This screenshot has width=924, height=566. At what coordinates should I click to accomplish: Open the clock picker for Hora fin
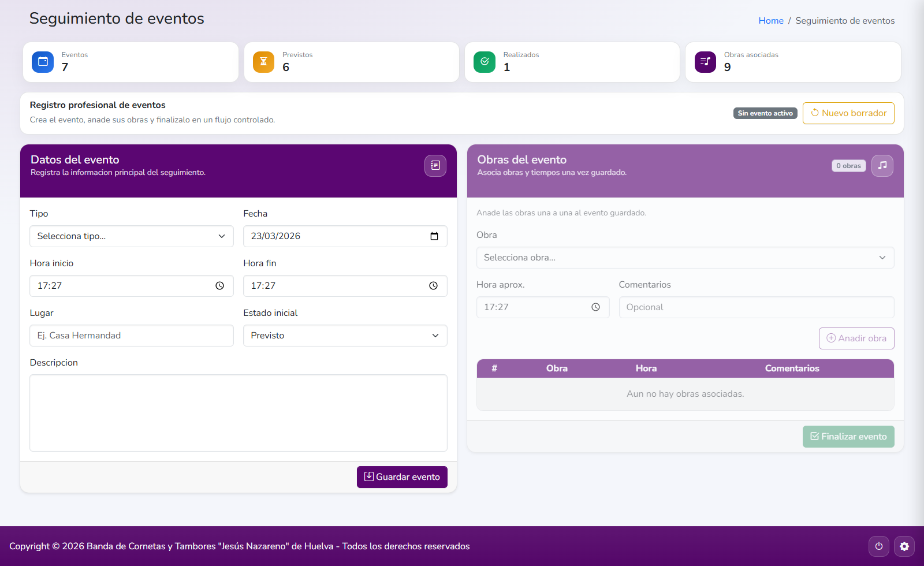click(x=433, y=285)
